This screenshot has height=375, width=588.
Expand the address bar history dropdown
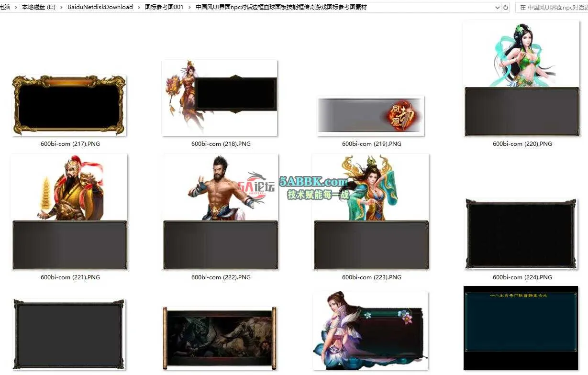point(498,8)
